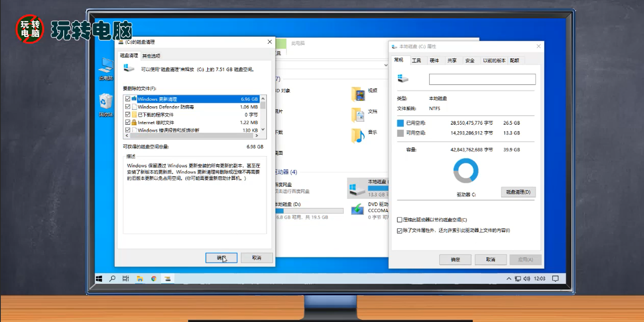
Task: Open the network icon in system tray
Action: 518,279
